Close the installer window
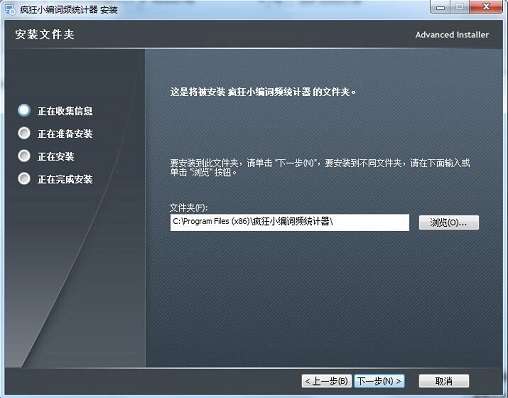The image size is (508, 398). pos(486,7)
